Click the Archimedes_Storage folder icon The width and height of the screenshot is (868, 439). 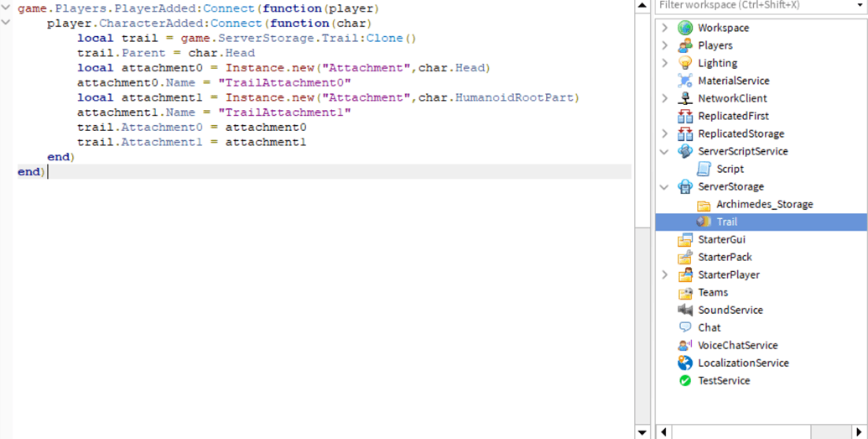[704, 204]
